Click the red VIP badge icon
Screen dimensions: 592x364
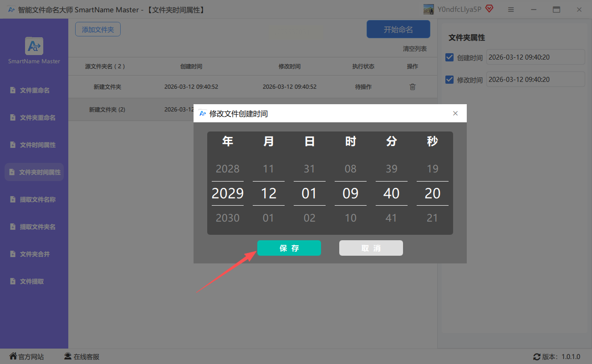click(490, 9)
